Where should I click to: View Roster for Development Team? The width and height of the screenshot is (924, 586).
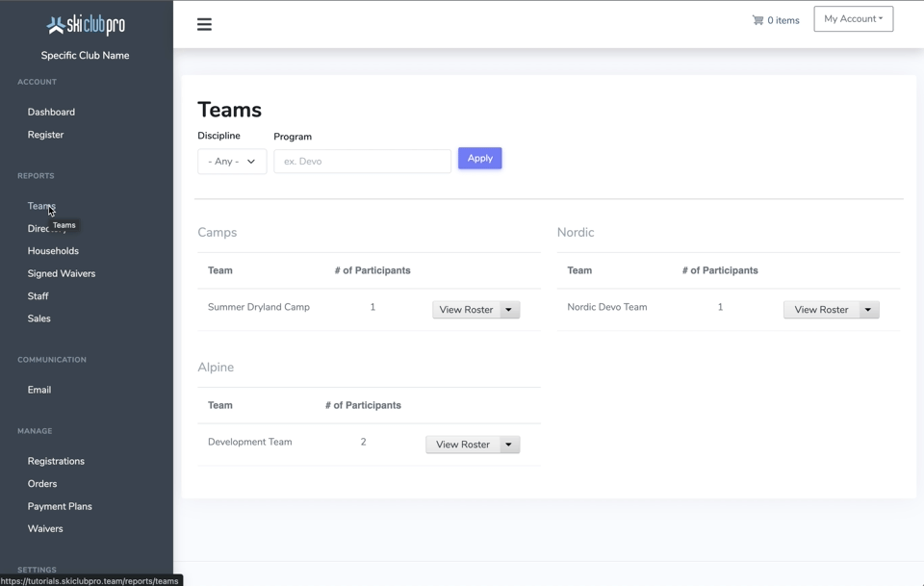point(463,445)
